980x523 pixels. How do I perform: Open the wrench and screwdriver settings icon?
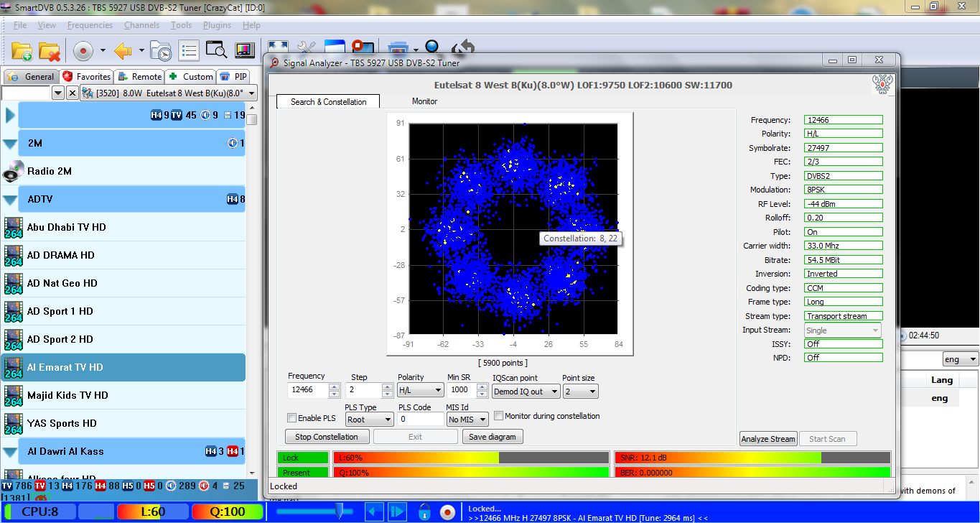click(305, 47)
